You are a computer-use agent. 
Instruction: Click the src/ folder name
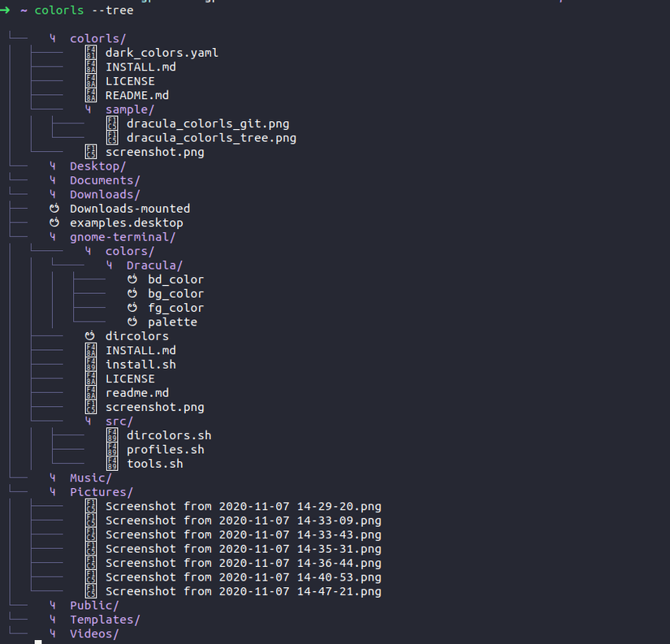click(119, 421)
